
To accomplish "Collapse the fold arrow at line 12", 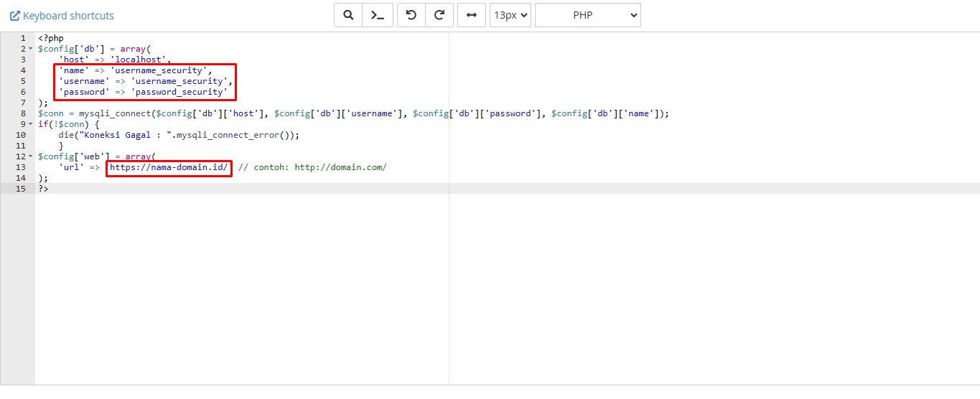I will click(31, 156).
